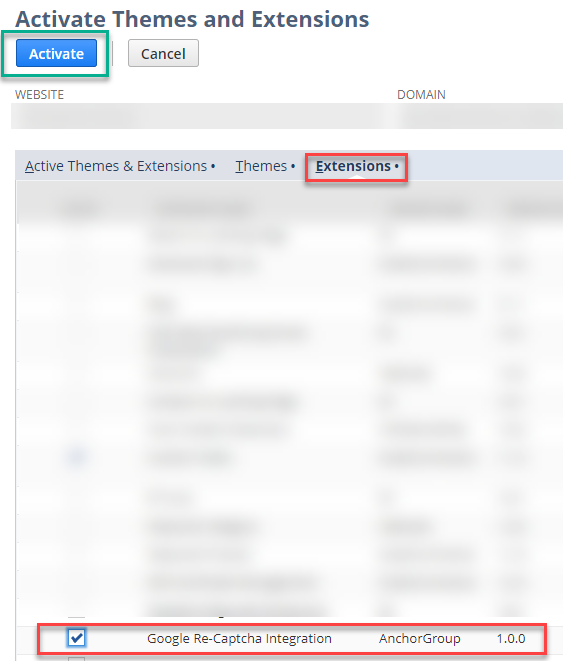Image resolution: width=563 pixels, height=661 pixels.
Task: Click the 1.0.0 version cell
Action: [511, 639]
